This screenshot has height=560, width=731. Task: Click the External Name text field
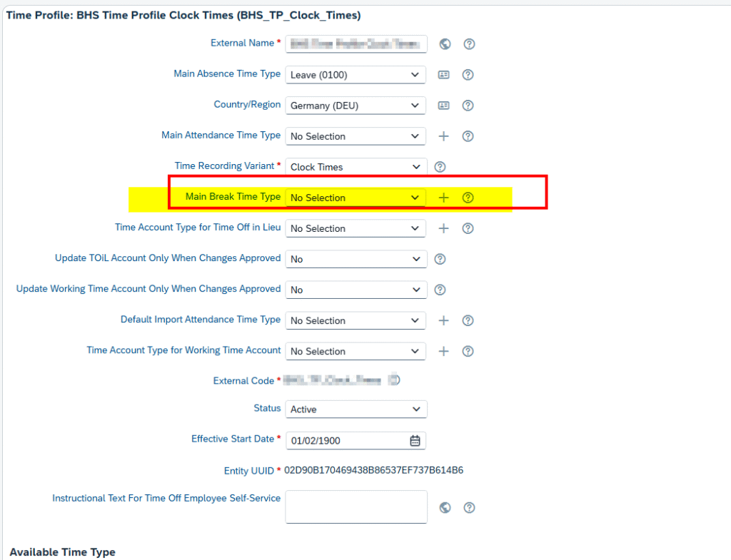pyautogui.click(x=356, y=44)
